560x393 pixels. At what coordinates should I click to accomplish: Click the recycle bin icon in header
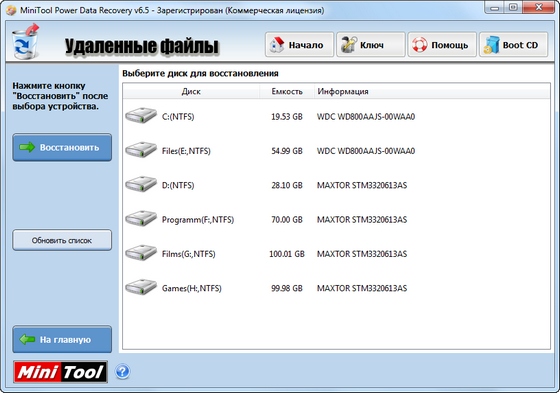point(25,42)
